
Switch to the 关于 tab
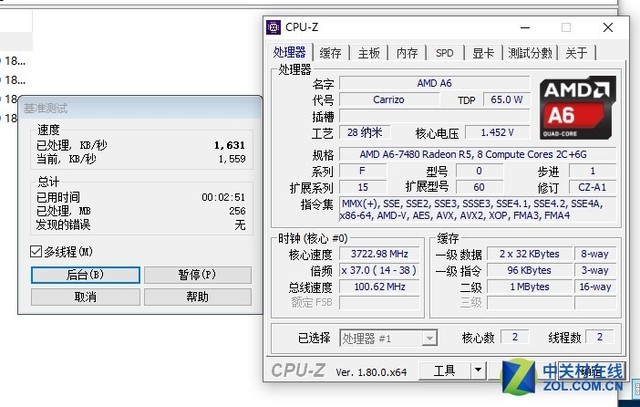tap(576, 53)
